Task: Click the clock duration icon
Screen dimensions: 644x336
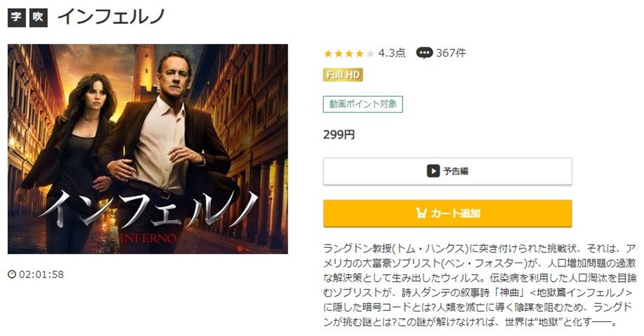Action: pyautogui.click(x=12, y=274)
